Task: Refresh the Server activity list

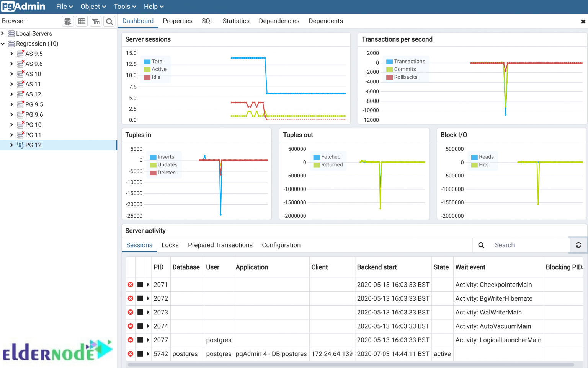Action: click(x=578, y=245)
